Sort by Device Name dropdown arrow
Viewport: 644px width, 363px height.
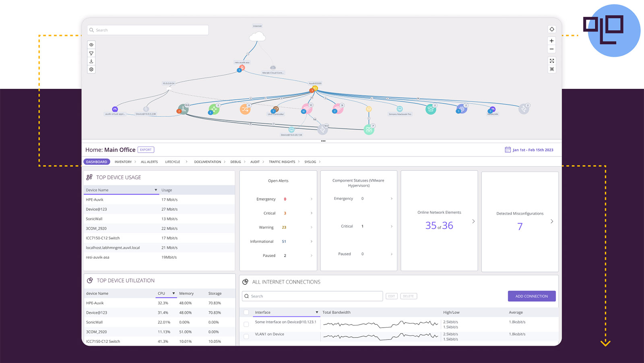pos(156,190)
